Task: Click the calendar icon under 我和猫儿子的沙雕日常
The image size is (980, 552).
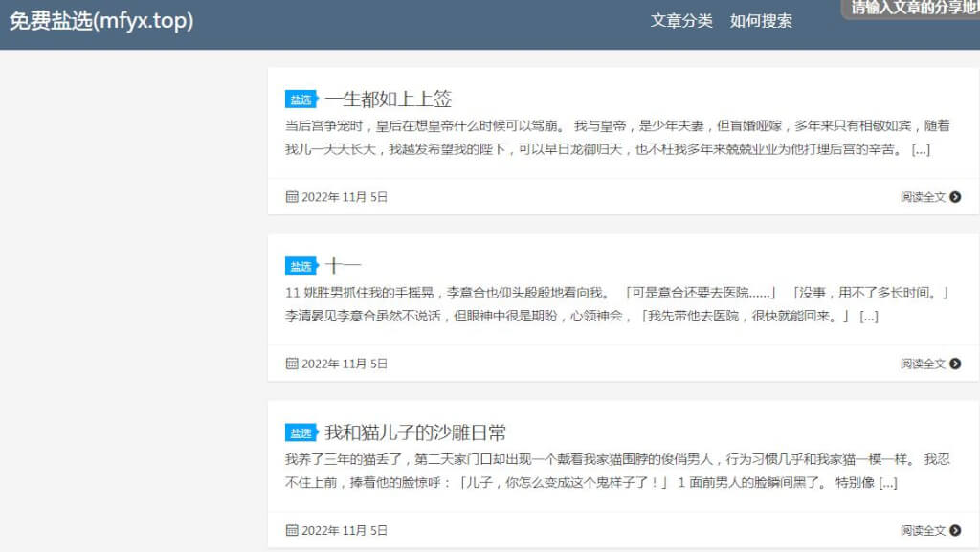Action: [292, 530]
